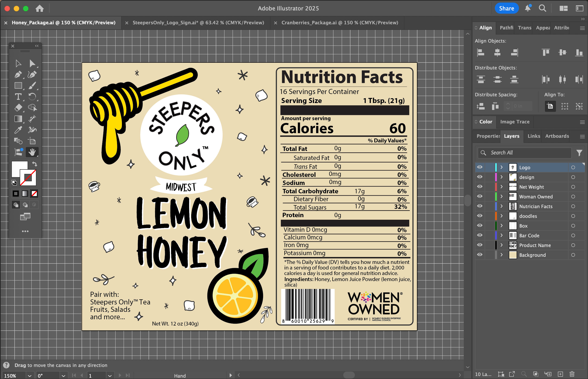The image size is (588, 379).
Task: Click the Share button
Action: (506, 8)
